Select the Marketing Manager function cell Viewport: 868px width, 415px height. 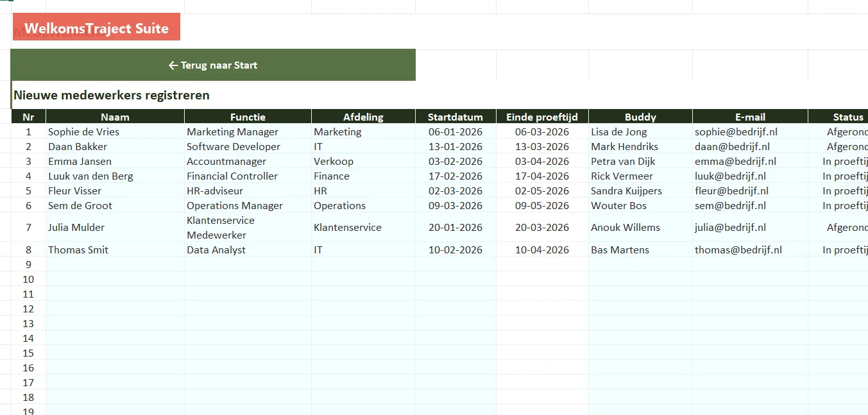tap(248, 131)
